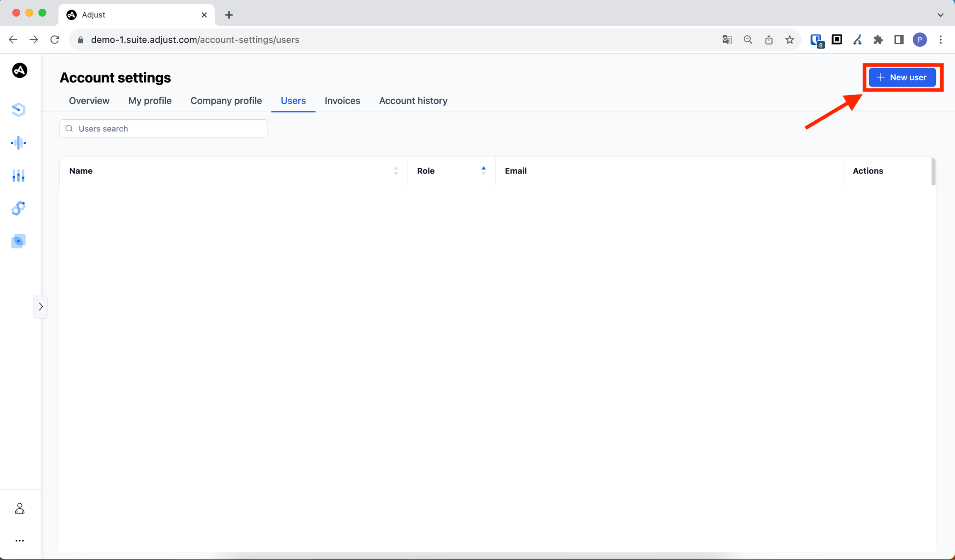Reload the page in browser

55,40
